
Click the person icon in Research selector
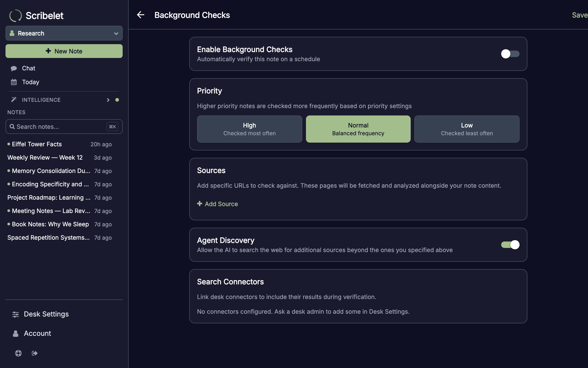tap(12, 33)
